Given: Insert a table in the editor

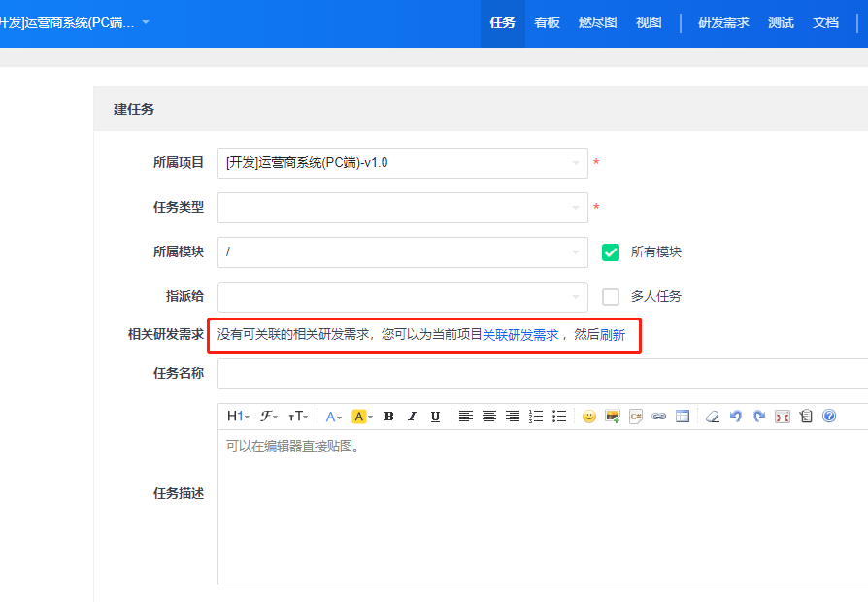Looking at the screenshot, I should [683, 416].
